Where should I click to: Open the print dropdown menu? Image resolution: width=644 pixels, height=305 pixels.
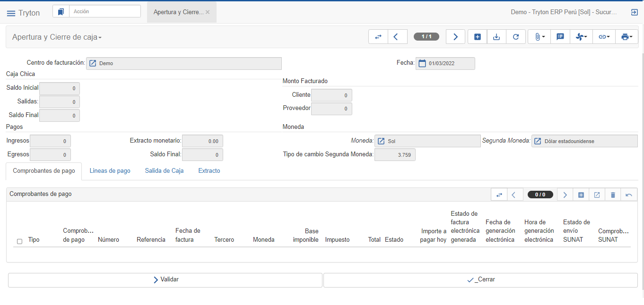[627, 37]
